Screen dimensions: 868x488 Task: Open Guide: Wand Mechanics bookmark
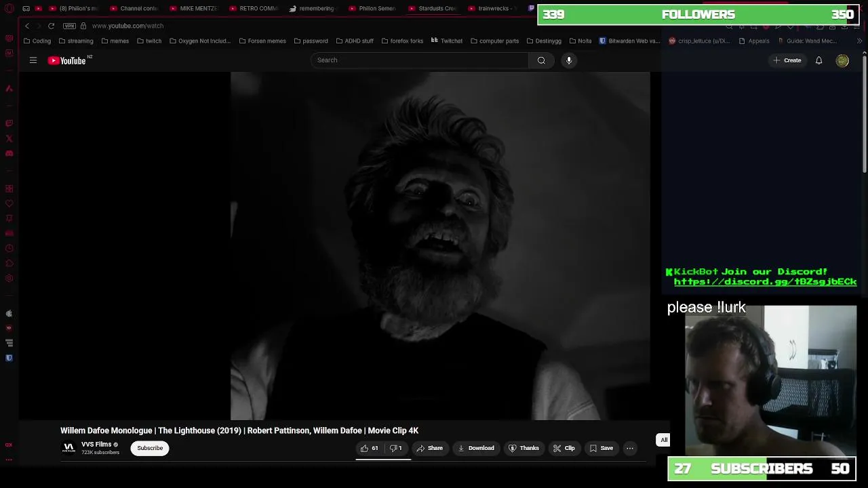pyautogui.click(x=807, y=41)
